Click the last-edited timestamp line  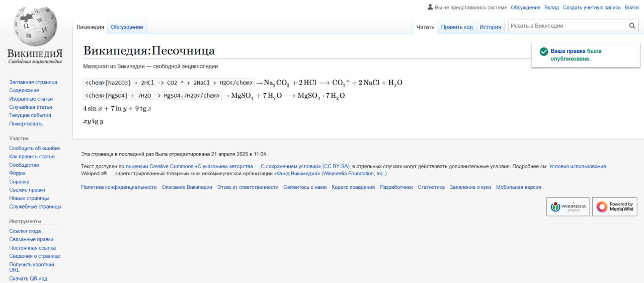coord(174,154)
